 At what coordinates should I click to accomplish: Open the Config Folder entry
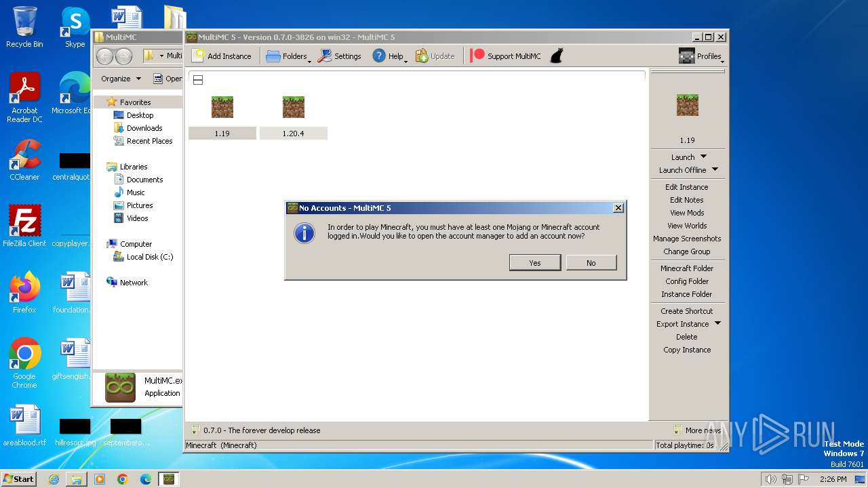[686, 281]
